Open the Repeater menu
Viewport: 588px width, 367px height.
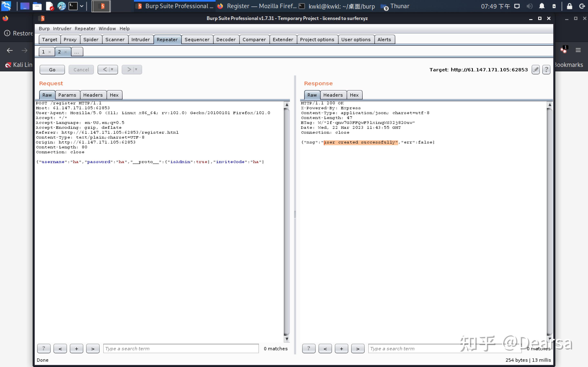(85, 29)
